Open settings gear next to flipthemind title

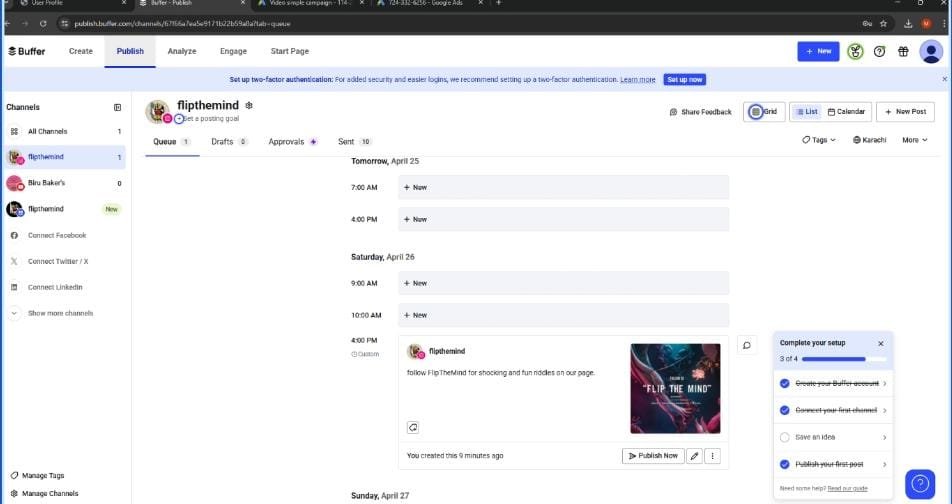pyautogui.click(x=249, y=105)
